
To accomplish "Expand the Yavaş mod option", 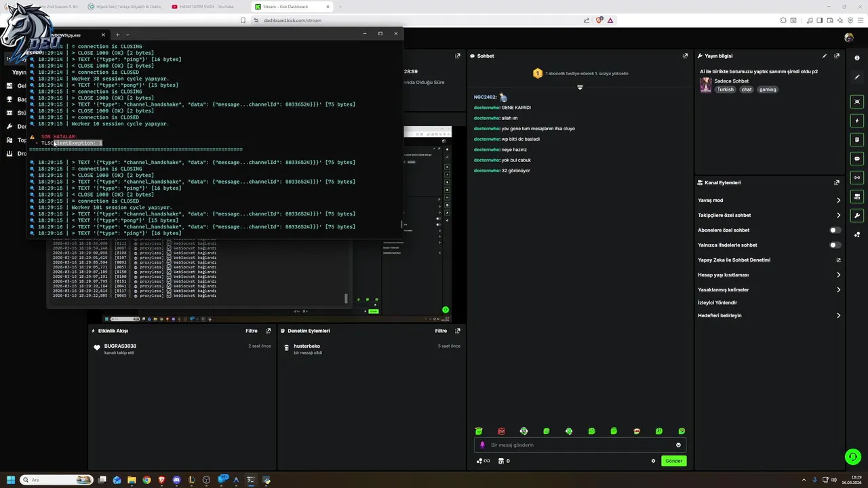I will tap(838, 201).
